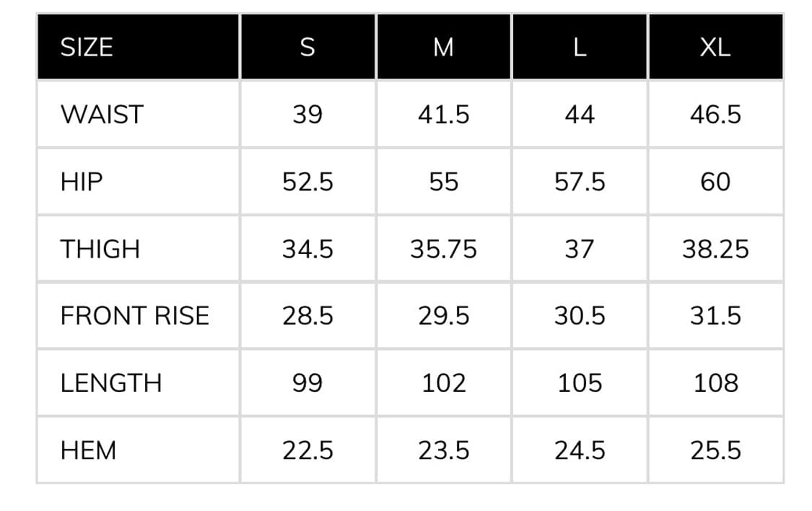The width and height of the screenshot is (812, 511).
Task: Click the LENGTH row label
Action: point(111,383)
